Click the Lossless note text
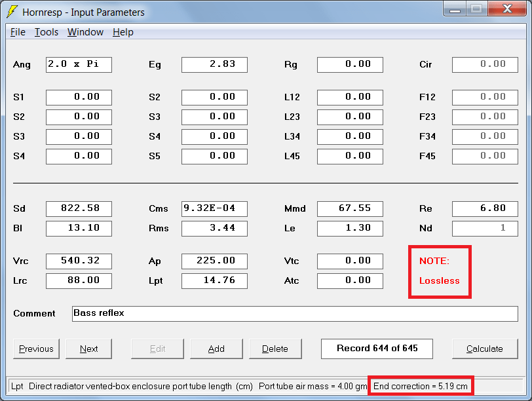 pyautogui.click(x=440, y=280)
